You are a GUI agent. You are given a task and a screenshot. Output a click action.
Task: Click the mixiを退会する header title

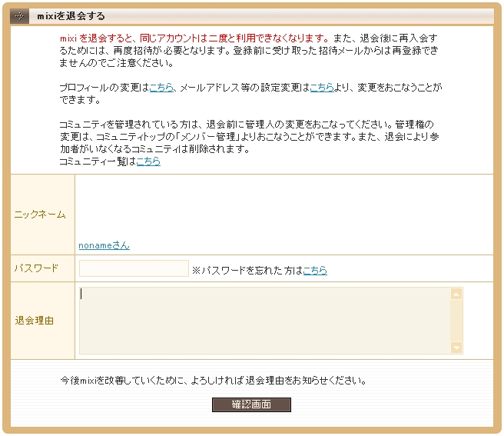(71, 16)
